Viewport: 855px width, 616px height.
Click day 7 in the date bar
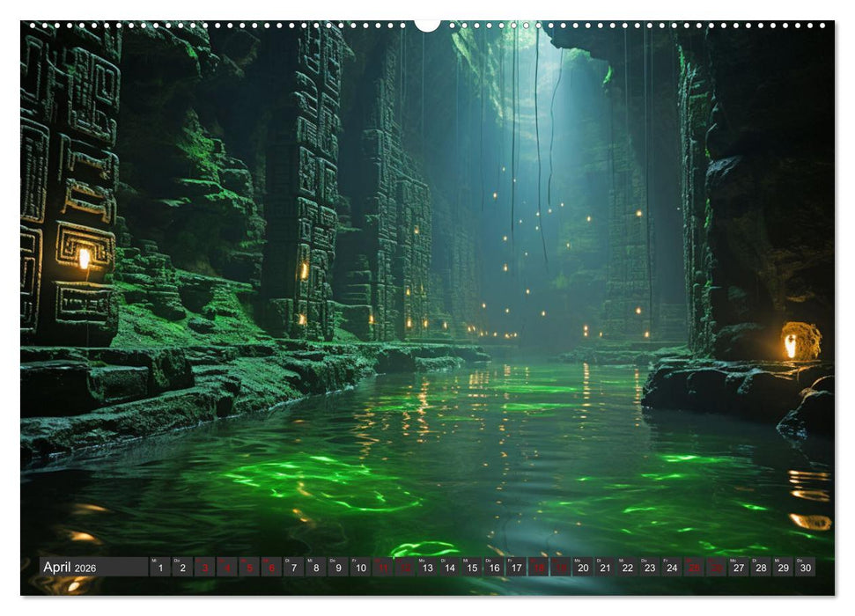click(x=294, y=568)
